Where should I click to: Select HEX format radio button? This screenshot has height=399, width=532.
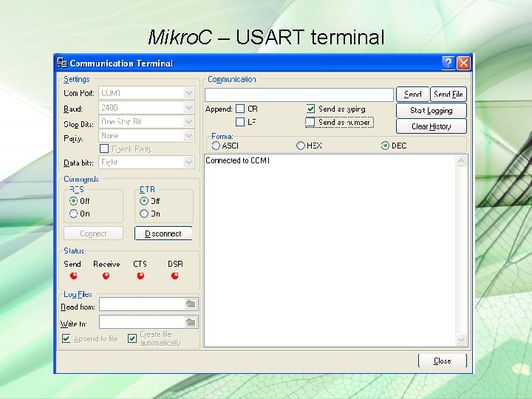coord(300,146)
